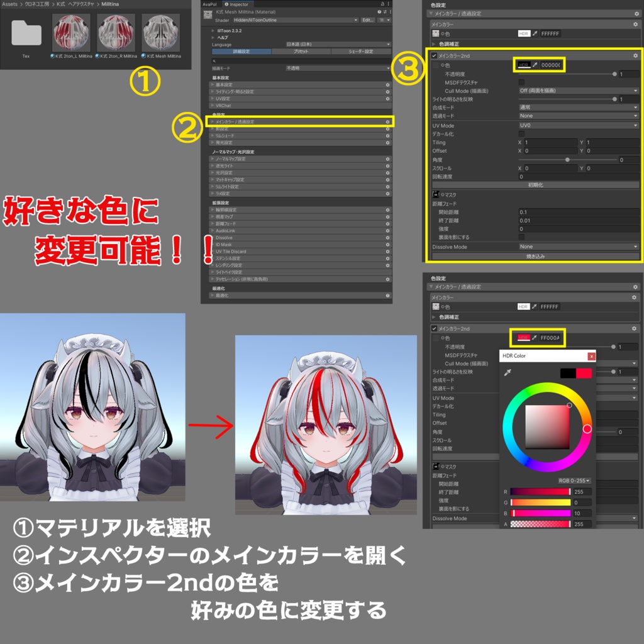Click the Inspector property search field
The image size is (644, 644).
(301, 61)
